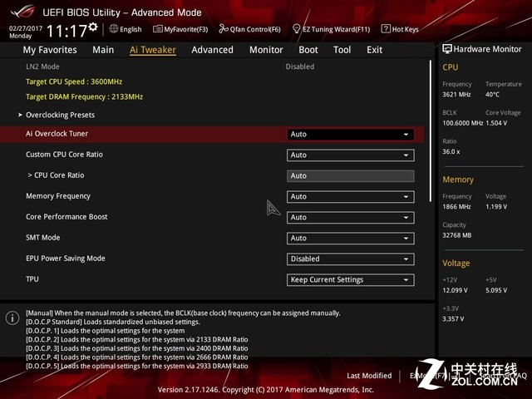Select English language option

[x=131, y=29]
